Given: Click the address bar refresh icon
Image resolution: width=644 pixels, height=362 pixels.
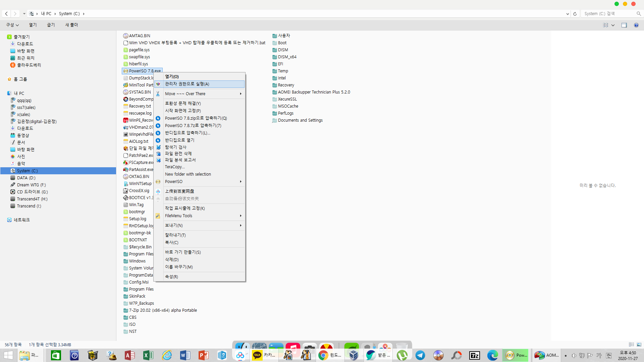Looking at the screenshot, I should point(575,14).
